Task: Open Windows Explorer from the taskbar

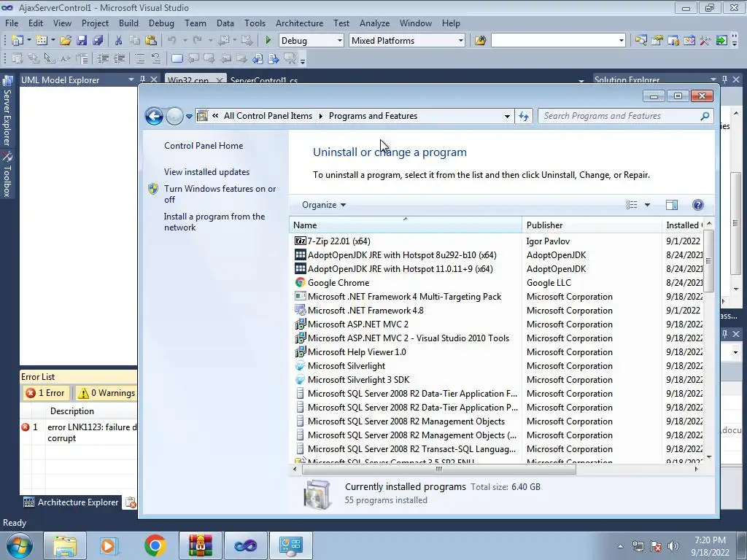Action: [x=65, y=545]
